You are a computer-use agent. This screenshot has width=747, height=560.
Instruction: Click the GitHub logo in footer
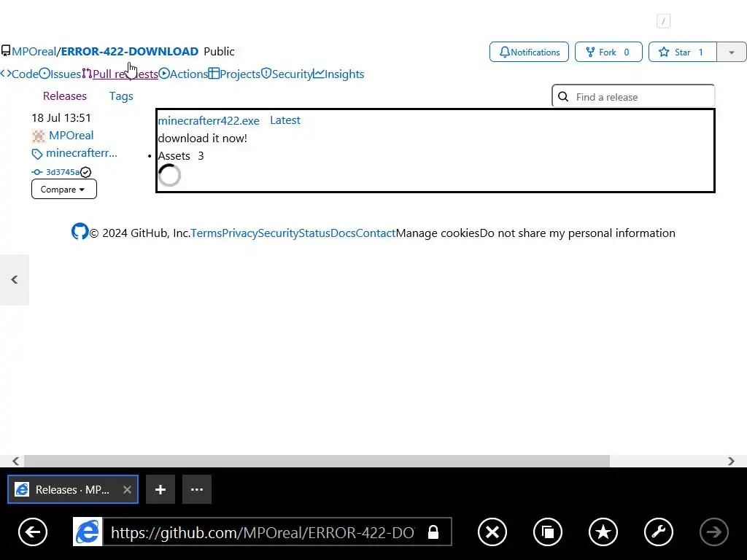80,231
